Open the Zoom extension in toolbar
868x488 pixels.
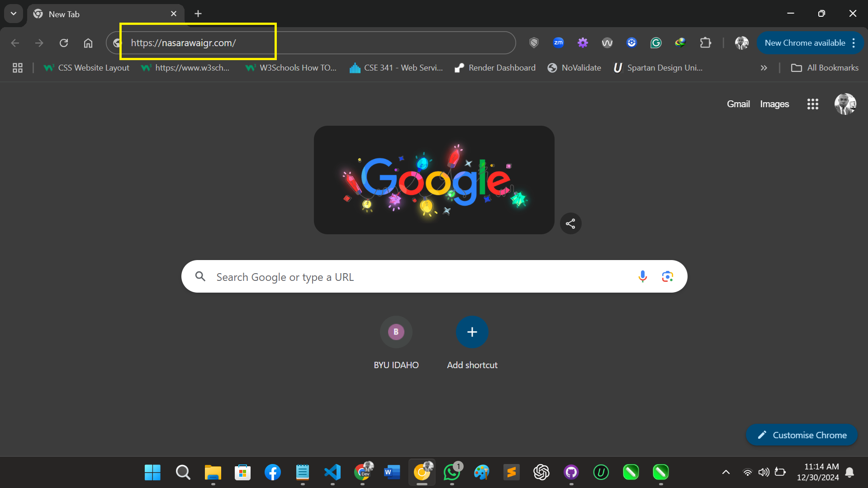pos(558,43)
